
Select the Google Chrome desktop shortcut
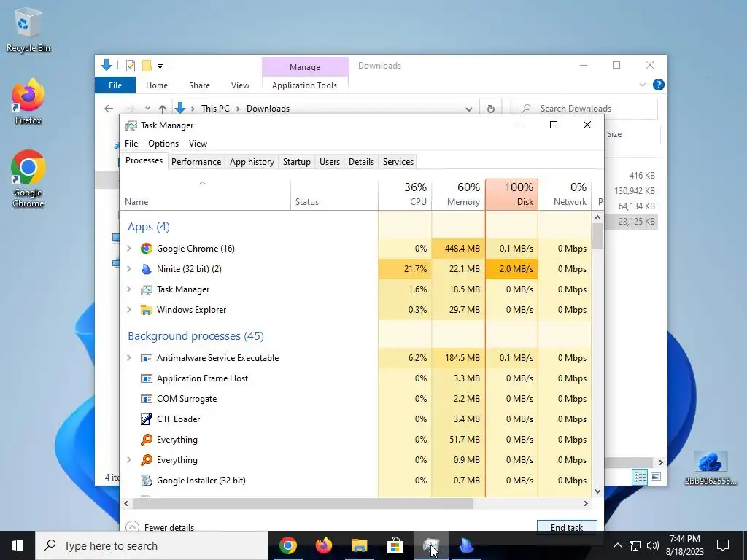pos(28,179)
